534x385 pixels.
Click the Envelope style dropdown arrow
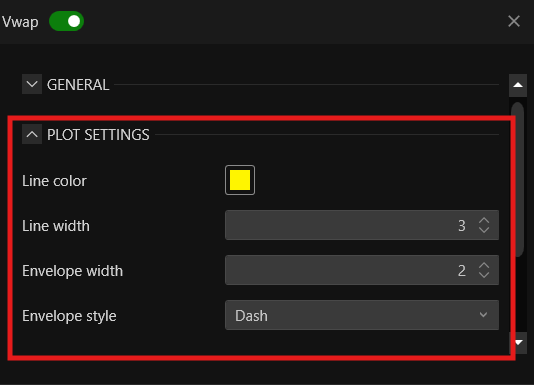pos(483,315)
